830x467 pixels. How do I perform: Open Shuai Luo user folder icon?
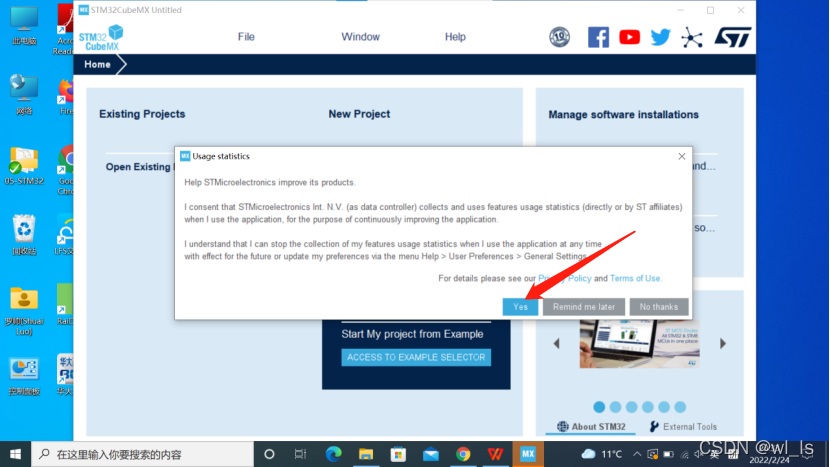coord(24,311)
